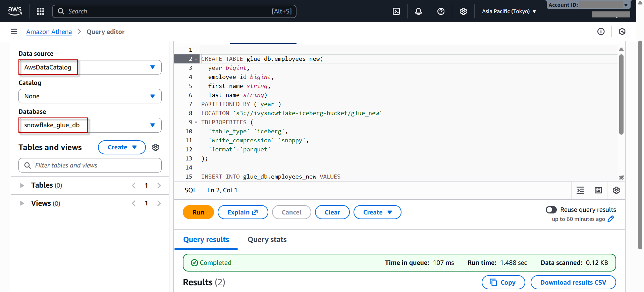Open Create dropdown in Tables and views
This screenshot has height=292, width=644.
click(x=122, y=147)
